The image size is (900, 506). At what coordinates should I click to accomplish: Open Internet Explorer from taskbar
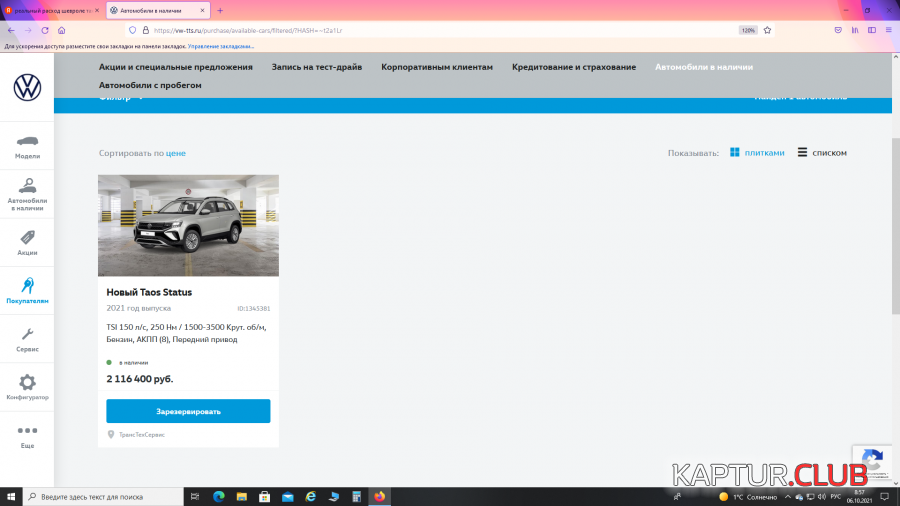[311, 496]
